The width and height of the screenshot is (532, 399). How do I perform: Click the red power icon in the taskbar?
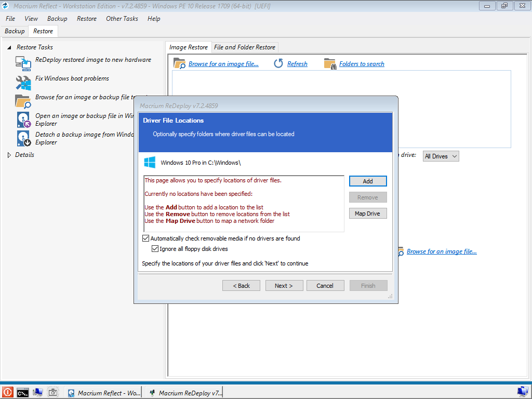click(7, 393)
